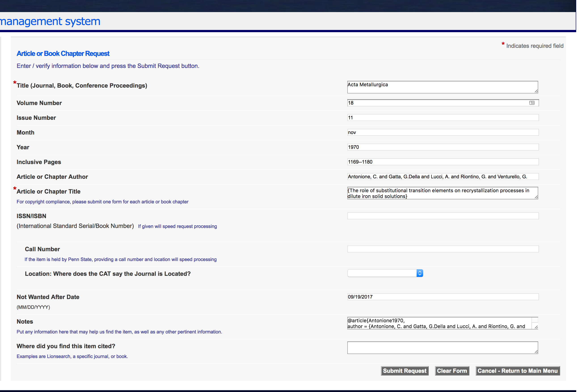The width and height of the screenshot is (582, 392).
Task: Click the Article or Chapter Author field
Action: click(x=443, y=177)
